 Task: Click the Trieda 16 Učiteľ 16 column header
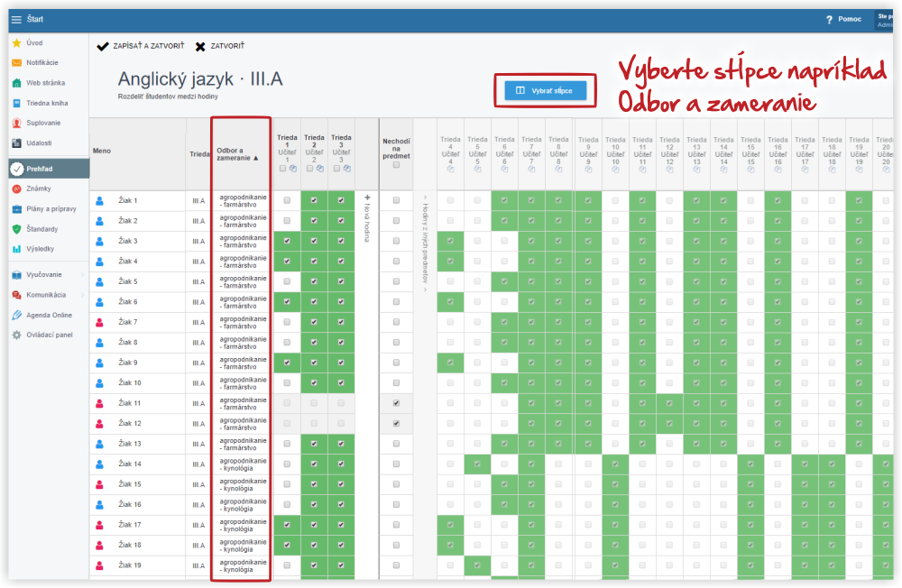click(x=778, y=154)
